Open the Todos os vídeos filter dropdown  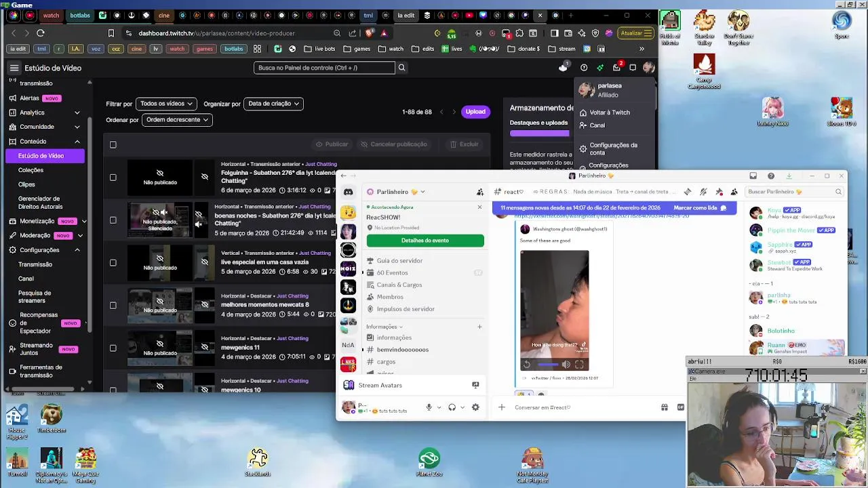166,104
